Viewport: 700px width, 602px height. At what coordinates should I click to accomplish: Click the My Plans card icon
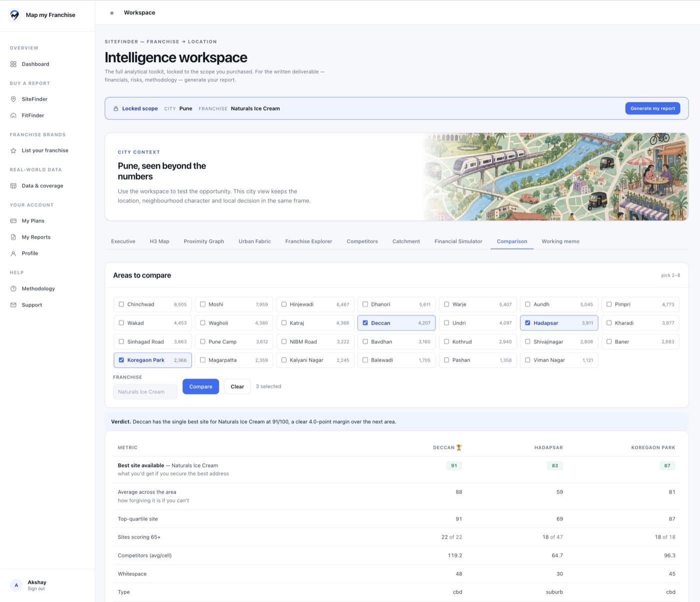(13, 221)
